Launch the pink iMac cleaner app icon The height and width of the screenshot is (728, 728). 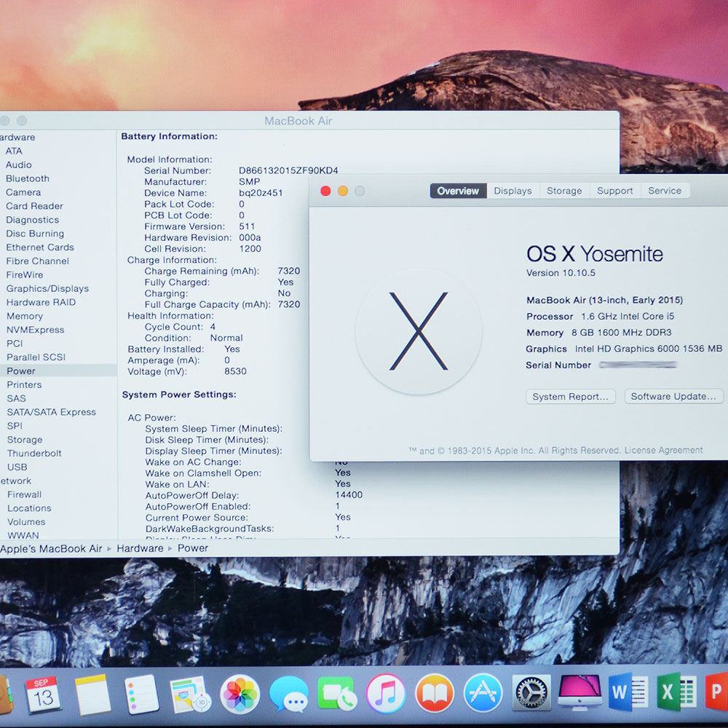[x=579, y=692]
